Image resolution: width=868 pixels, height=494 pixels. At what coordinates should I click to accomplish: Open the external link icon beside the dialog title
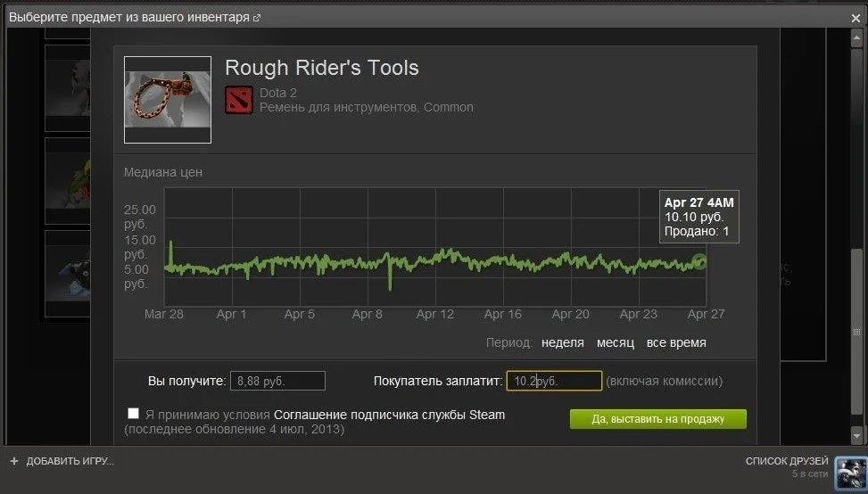[257, 18]
